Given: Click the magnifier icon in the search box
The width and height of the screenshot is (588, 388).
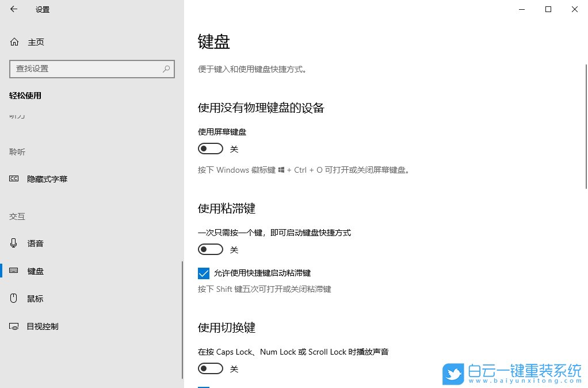Looking at the screenshot, I should click(166, 69).
